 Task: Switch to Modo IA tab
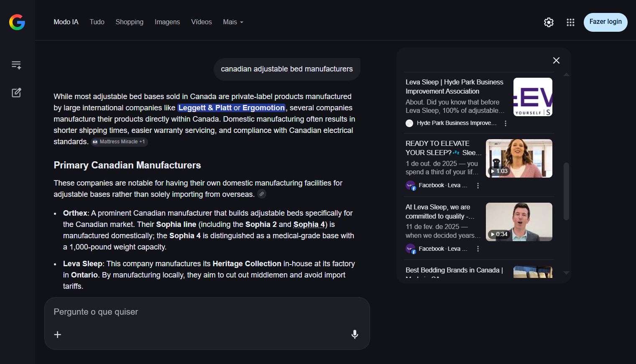(x=66, y=22)
